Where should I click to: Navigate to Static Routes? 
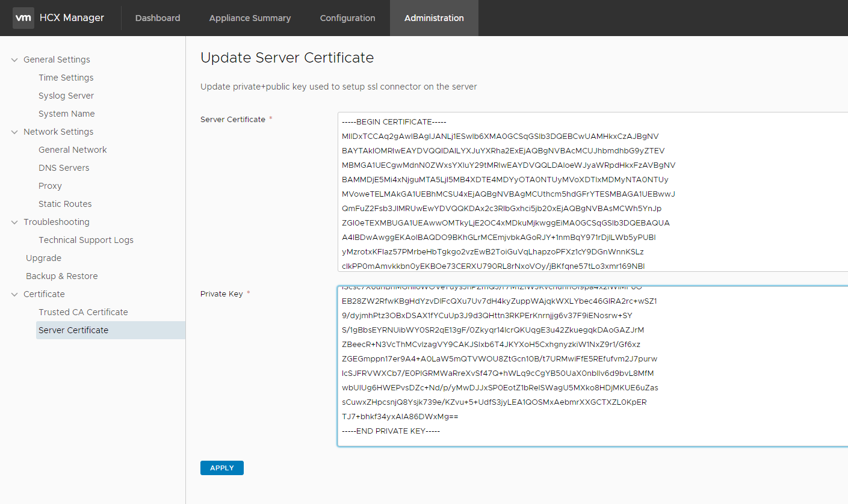[65, 204]
